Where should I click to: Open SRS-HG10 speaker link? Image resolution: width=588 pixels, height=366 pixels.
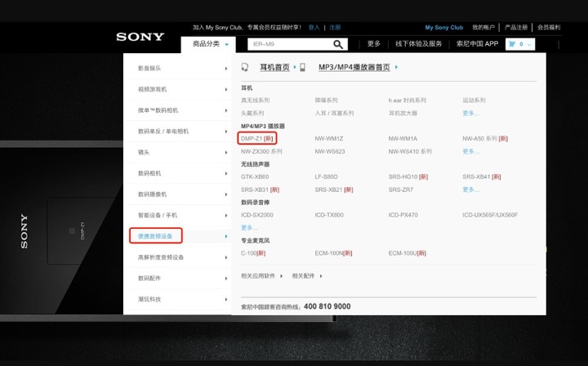[x=408, y=176]
